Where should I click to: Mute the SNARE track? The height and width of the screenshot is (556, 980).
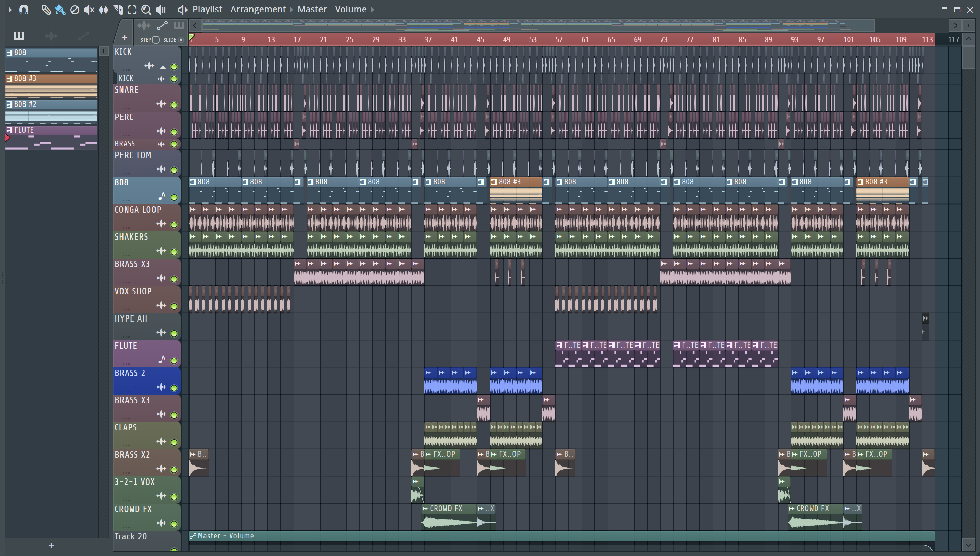tap(174, 104)
